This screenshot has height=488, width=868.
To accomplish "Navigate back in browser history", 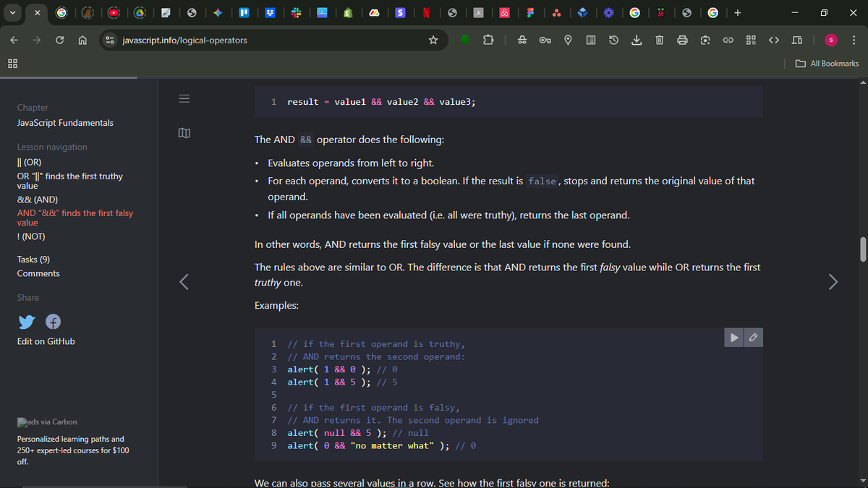I will [14, 40].
